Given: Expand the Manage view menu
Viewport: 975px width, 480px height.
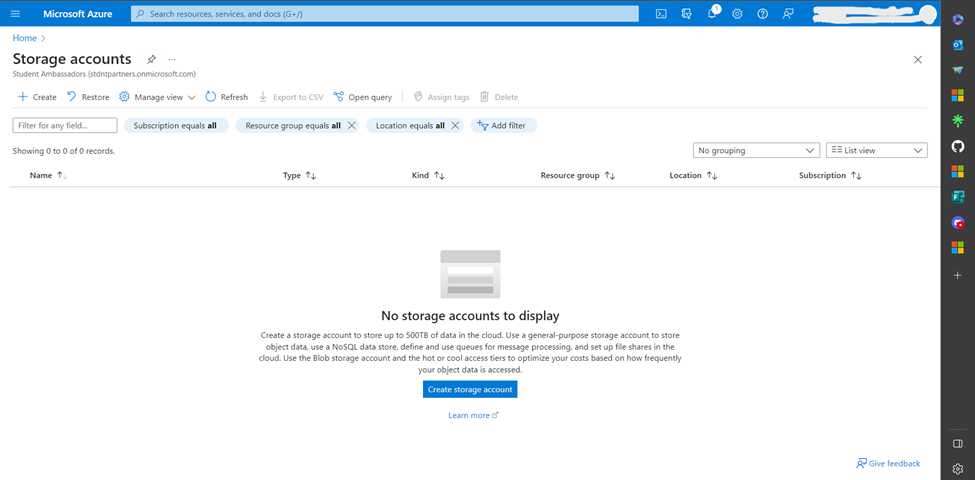Looking at the screenshot, I should (157, 97).
